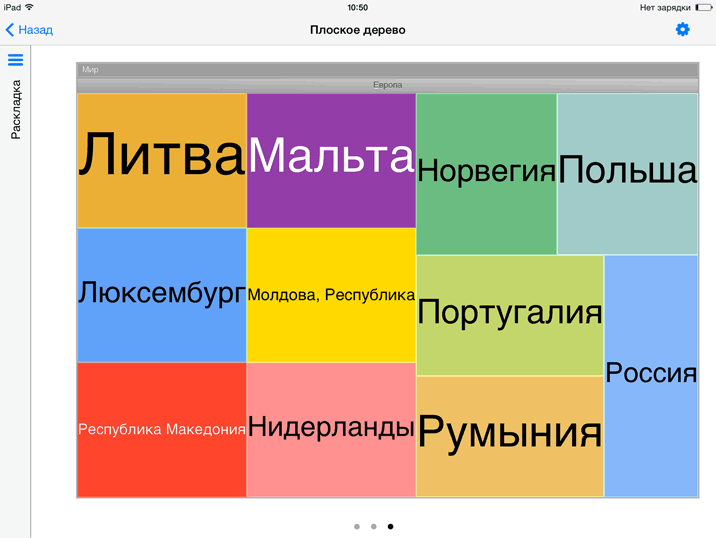Viewport: 716px width, 538px height.
Task: Go to second page indicator dot
Action: tap(374, 527)
